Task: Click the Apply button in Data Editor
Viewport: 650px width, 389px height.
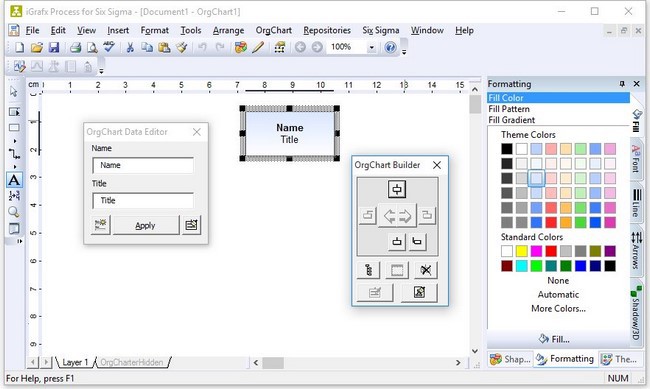Action: coord(146,226)
